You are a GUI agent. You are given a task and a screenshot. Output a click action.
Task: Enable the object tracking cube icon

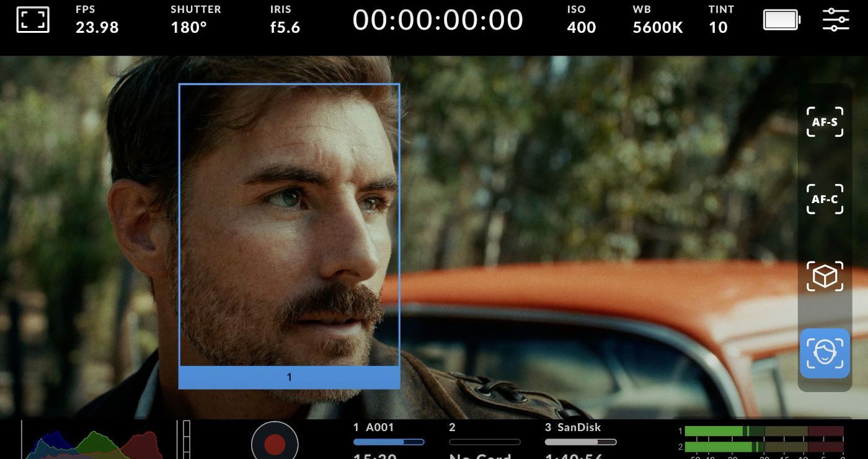825,276
